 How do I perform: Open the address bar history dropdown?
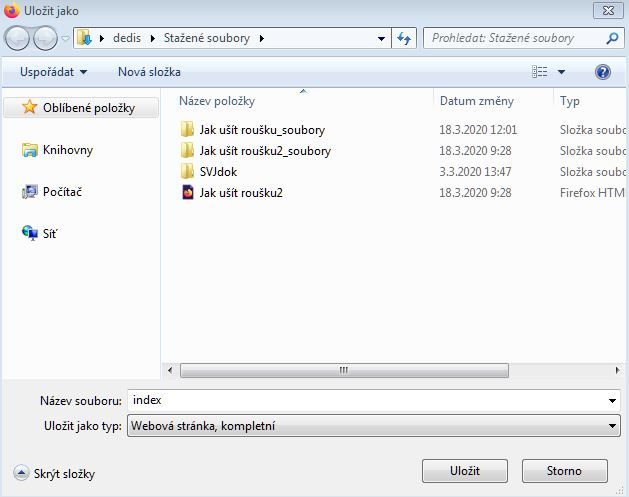pos(381,39)
